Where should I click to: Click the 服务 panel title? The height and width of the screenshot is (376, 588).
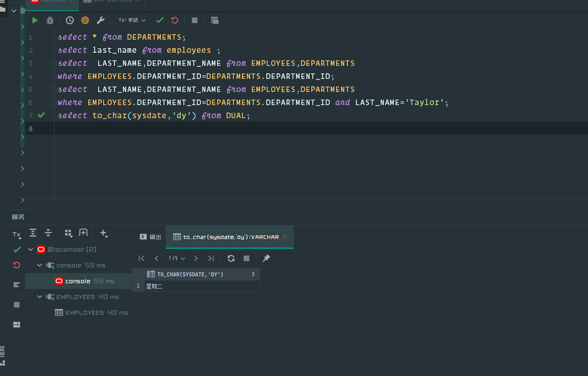click(x=18, y=217)
